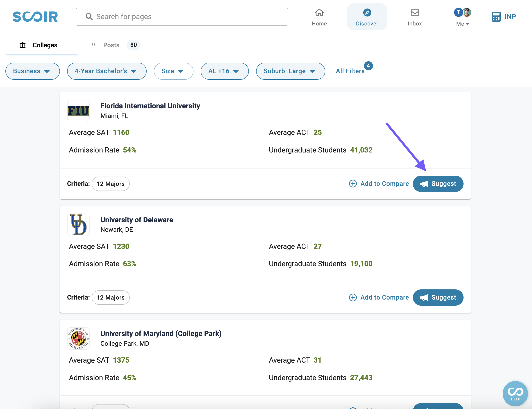532x409 pixels.
Task: Go to Home via the house icon
Action: 319,13
